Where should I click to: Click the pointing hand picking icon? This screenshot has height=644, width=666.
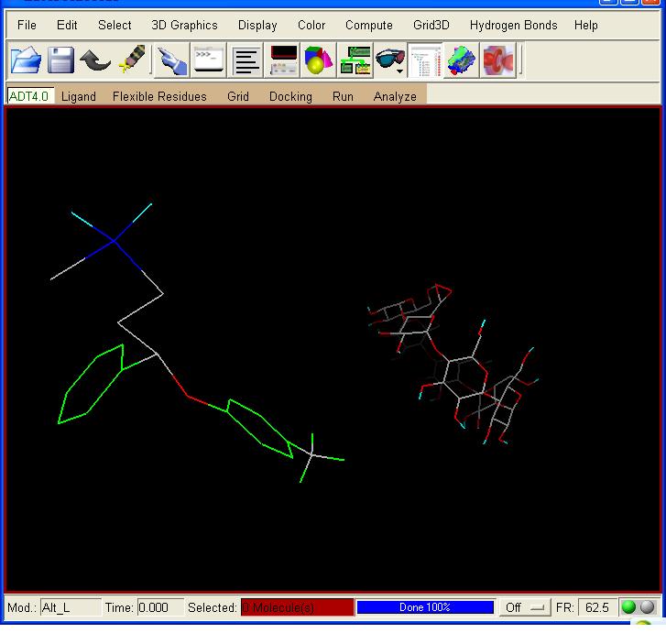click(x=171, y=61)
